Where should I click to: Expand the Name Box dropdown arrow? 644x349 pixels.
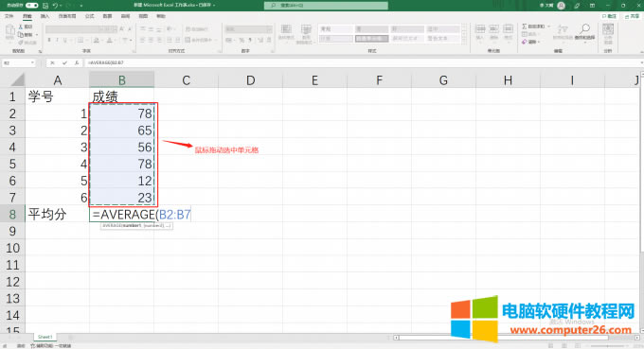(32, 62)
